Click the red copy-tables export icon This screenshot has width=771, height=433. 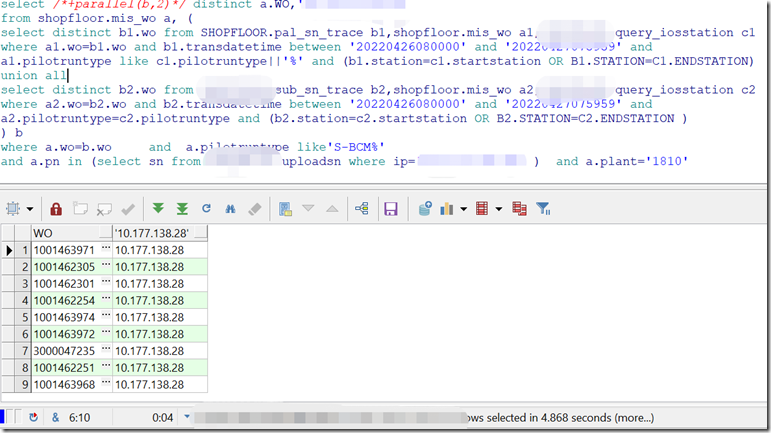click(519, 209)
